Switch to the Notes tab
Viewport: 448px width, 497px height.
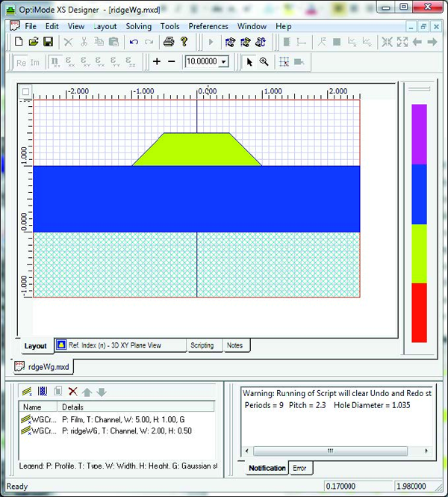pos(234,345)
